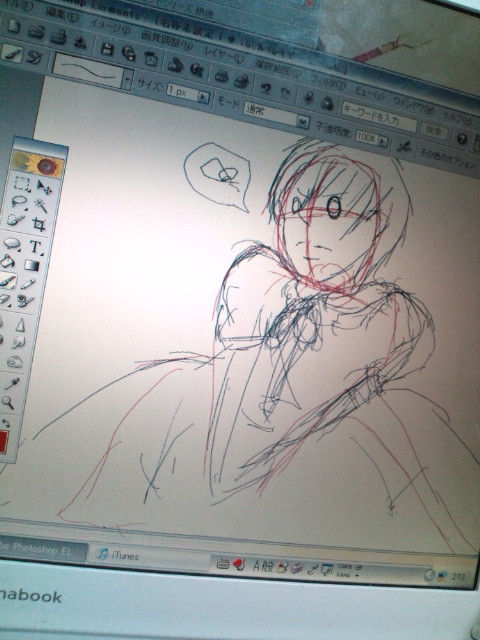This screenshot has height=640, width=480.
Task: Select the Selection Brush tool
Action: pyautogui.click(x=16, y=220)
